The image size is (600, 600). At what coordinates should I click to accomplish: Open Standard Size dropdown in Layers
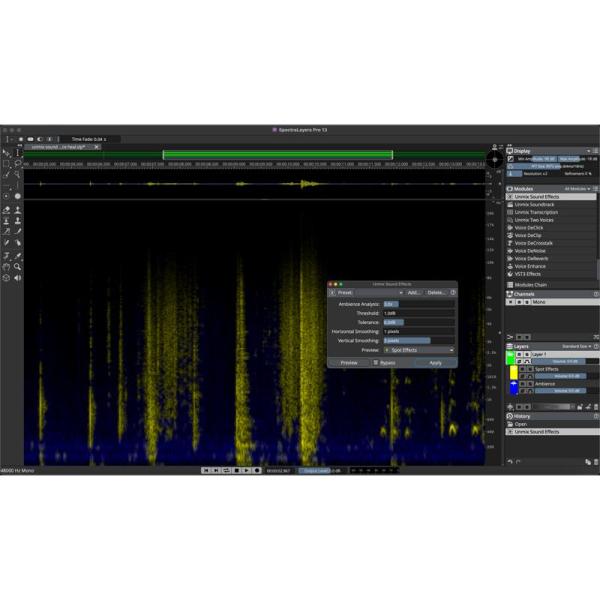(576, 346)
